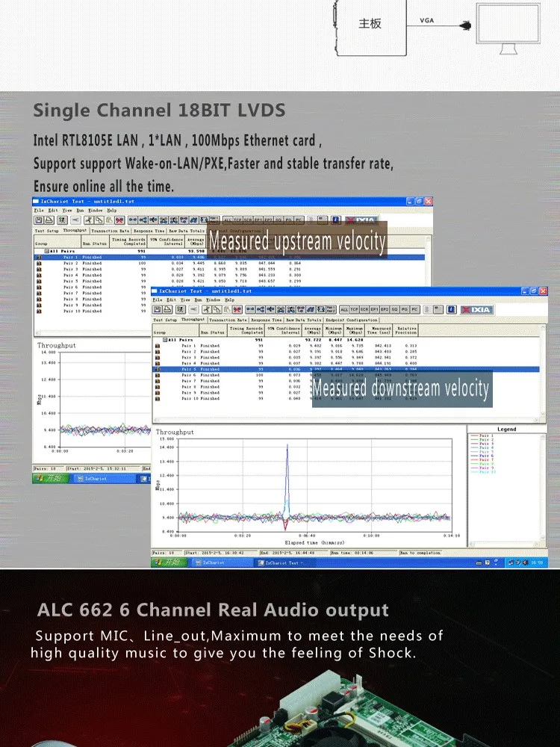Image resolution: width=560 pixels, height=747 pixels.
Task: Open Run menu in front IxChariot window
Action: 198,300
